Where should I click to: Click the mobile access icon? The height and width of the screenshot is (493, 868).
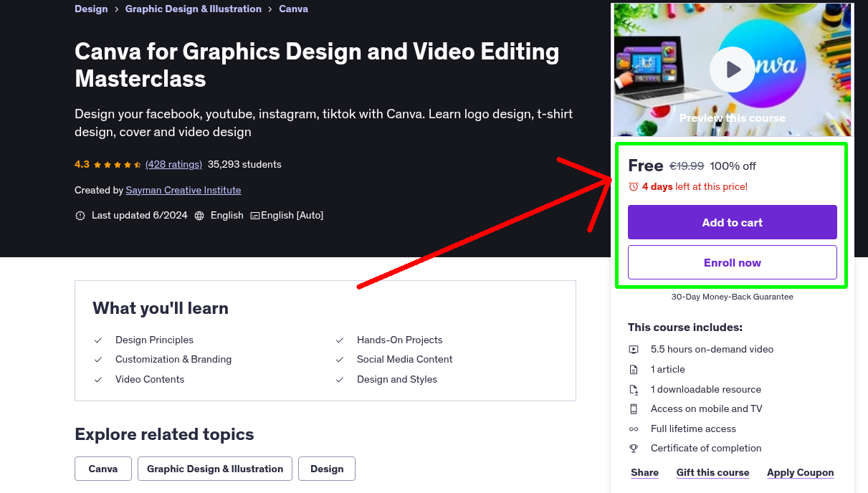click(x=634, y=409)
